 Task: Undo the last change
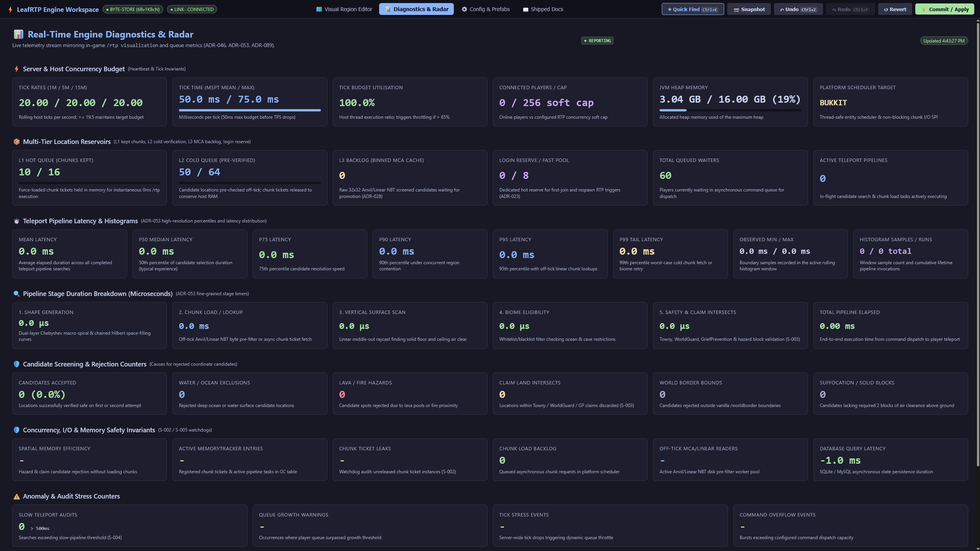[798, 9]
